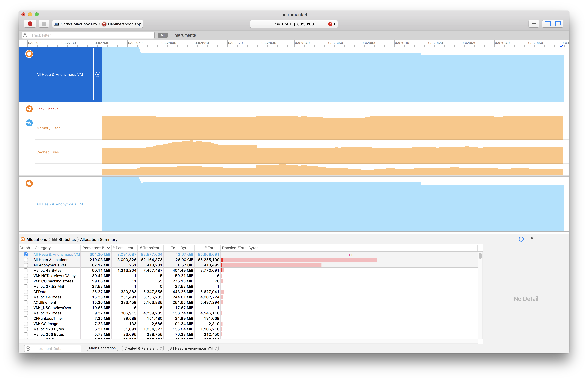Enable graphing for All Heap Allocations

(x=26, y=260)
